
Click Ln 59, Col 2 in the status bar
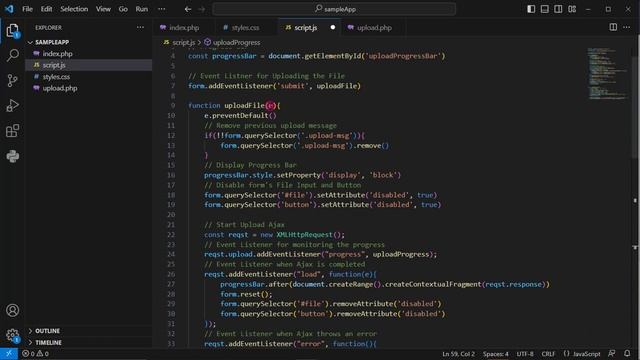tap(458, 354)
